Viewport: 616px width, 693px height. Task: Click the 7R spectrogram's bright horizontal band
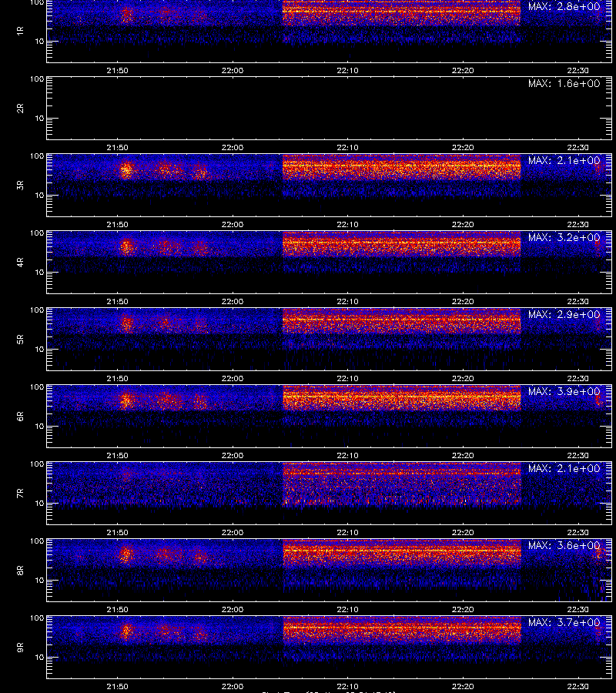pos(401,473)
